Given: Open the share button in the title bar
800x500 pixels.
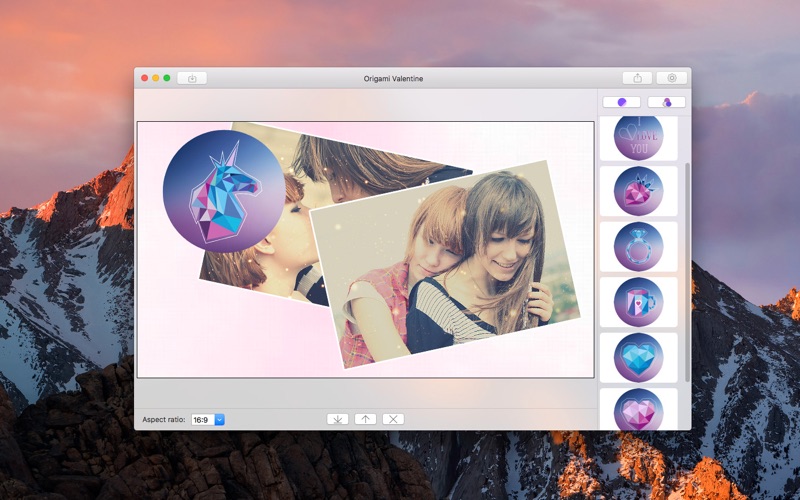Looking at the screenshot, I should point(637,78).
